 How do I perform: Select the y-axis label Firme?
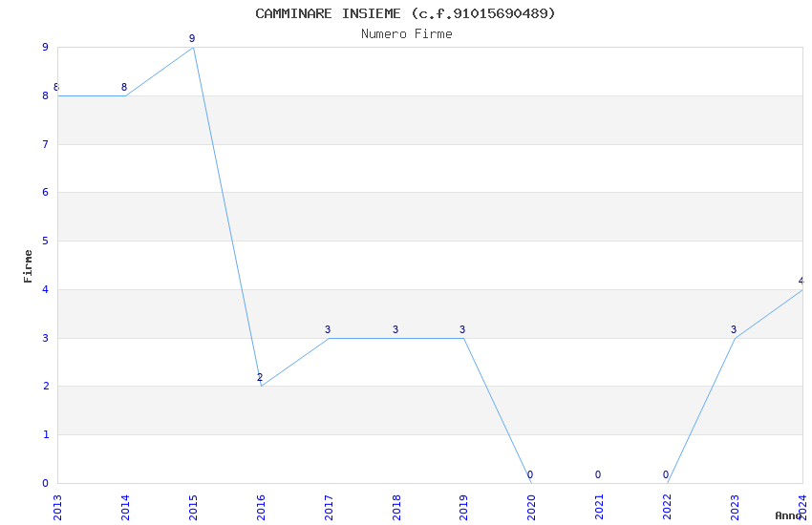pos(28,266)
